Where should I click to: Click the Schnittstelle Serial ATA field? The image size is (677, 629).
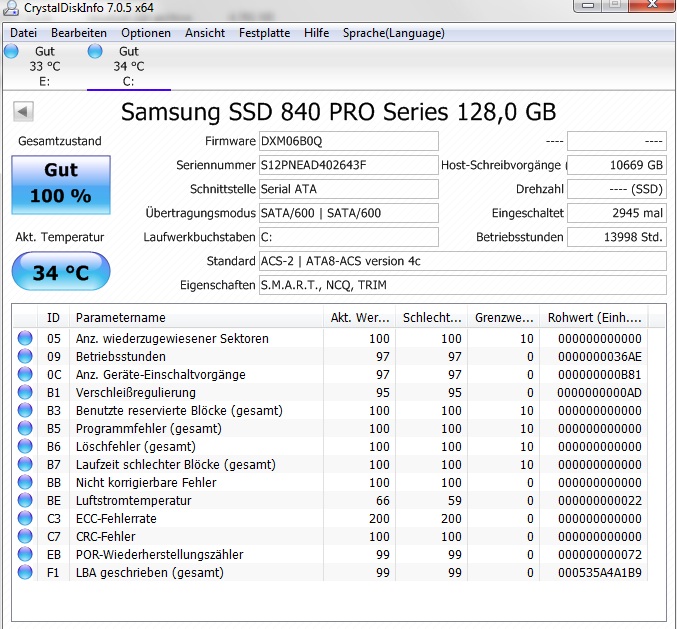[x=349, y=189]
